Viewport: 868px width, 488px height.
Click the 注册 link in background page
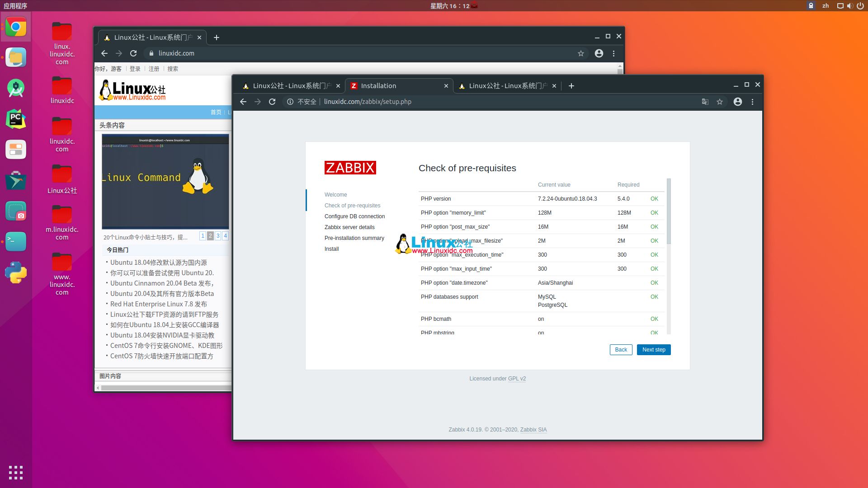click(154, 69)
